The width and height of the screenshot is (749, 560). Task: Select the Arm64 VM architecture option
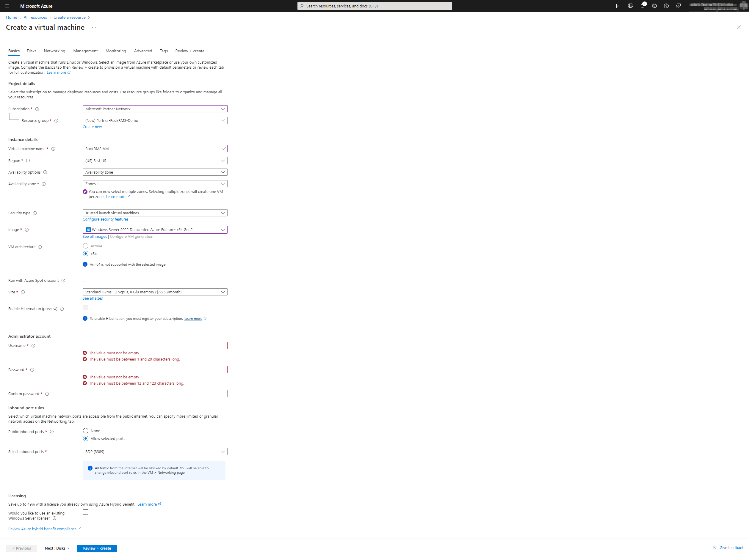point(86,246)
